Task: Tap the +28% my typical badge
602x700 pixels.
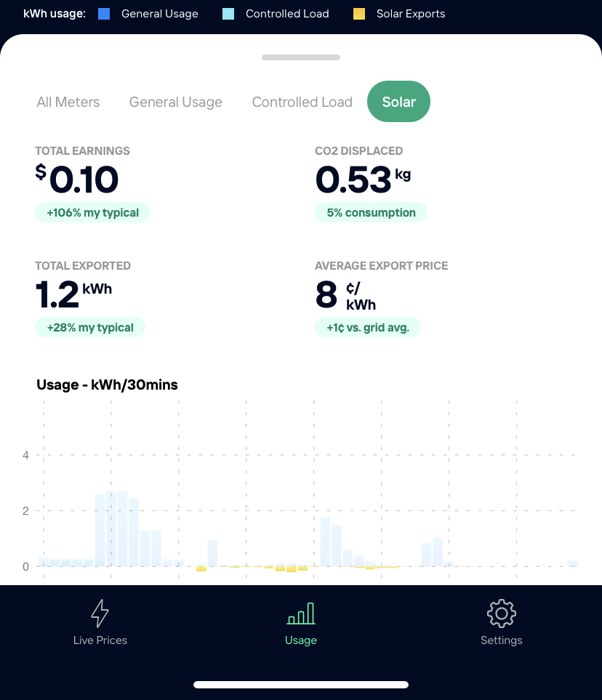Action: pos(90,327)
